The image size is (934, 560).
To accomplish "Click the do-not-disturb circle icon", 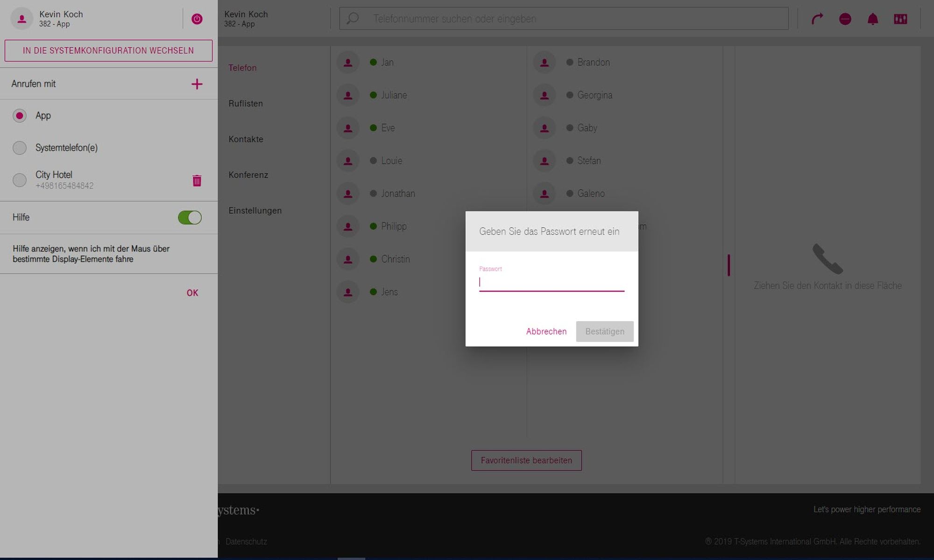I will [x=845, y=19].
